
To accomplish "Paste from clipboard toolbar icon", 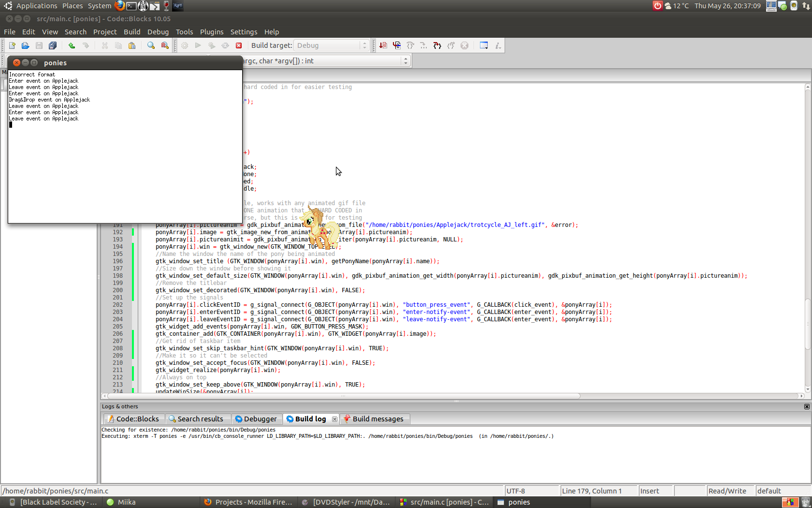I will click(x=131, y=45).
